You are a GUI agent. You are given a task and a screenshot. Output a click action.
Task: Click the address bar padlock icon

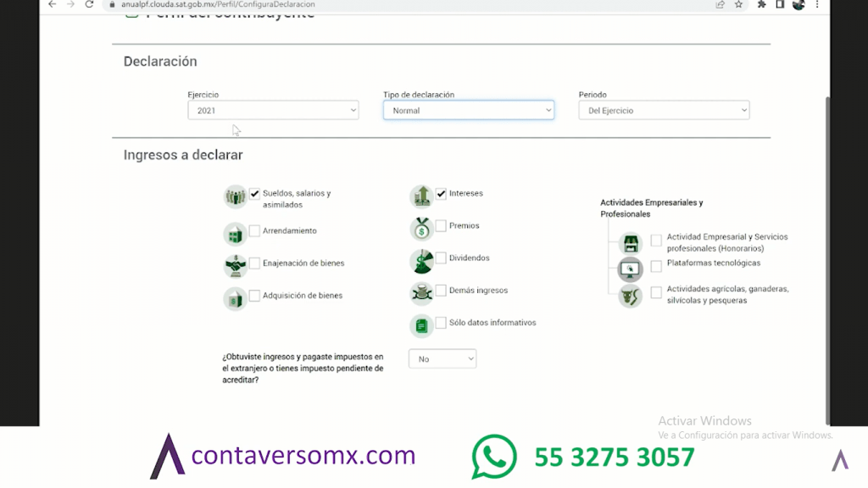pos(113,4)
